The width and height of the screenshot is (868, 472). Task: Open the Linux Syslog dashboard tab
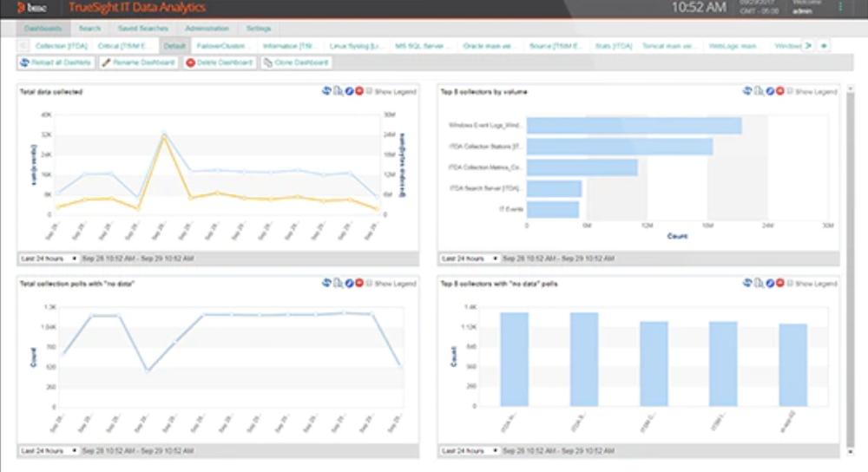pos(355,46)
